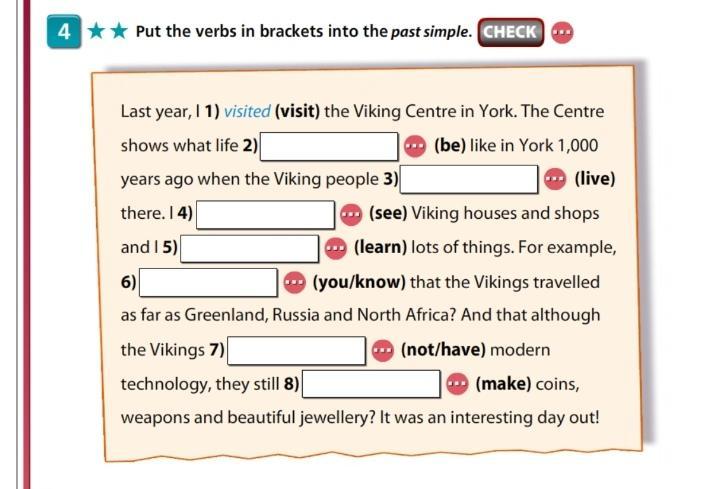Click red hint icon before (see)
720x489 pixels.
[x=349, y=214]
